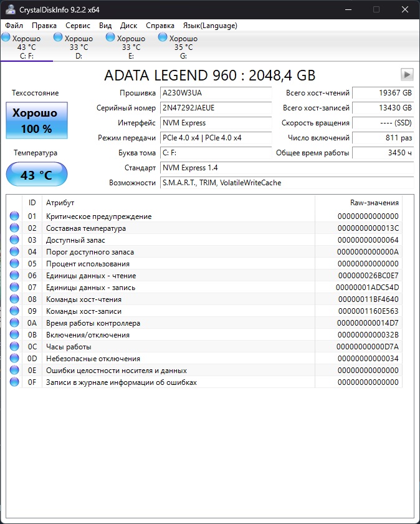This screenshot has height=524, width=420.
Task: Click status icon for Единицы данных - запись
Action: [x=14, y=287]
